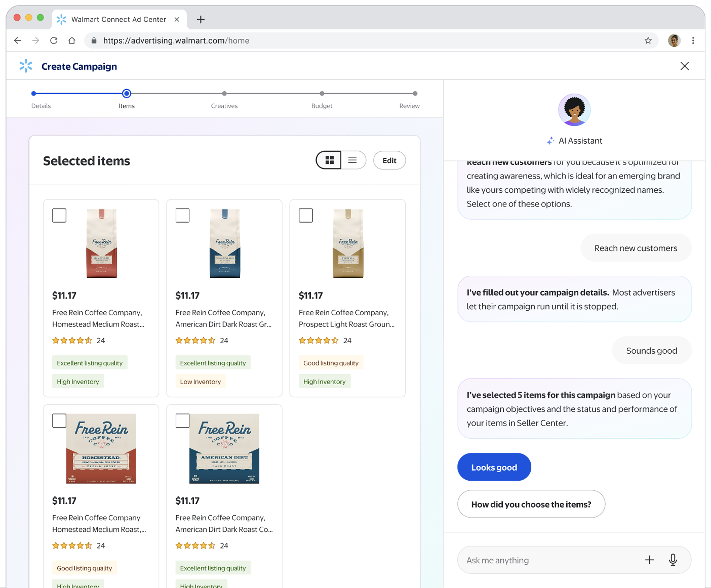Click Homestead bag's Excellent listing quality tag
Screen dimensions: 711x588
[90, 363]
